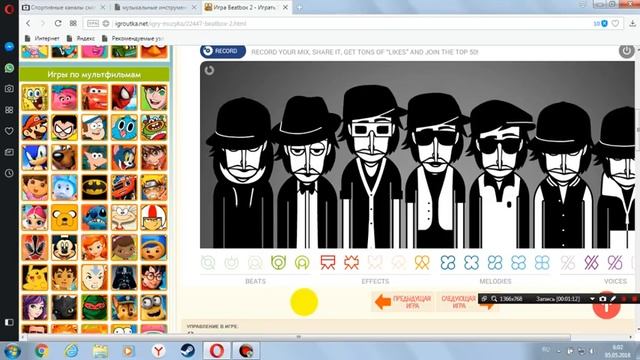640x360 pixels.
Task: Open a new tab with plus button
Action: coord(300,7)
